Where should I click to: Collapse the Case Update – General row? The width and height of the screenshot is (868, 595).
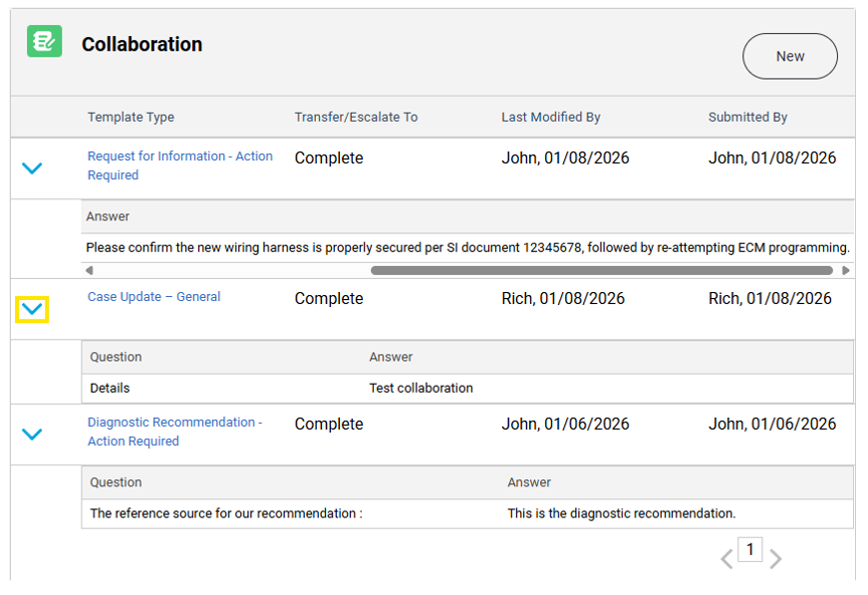pyautogui.click(x=33, y=310)
